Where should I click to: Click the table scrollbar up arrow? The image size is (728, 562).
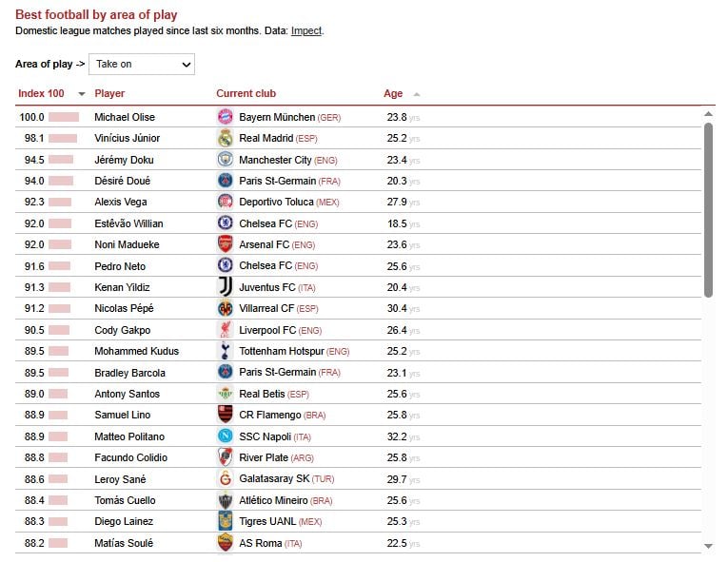click(x=708, y=114)
